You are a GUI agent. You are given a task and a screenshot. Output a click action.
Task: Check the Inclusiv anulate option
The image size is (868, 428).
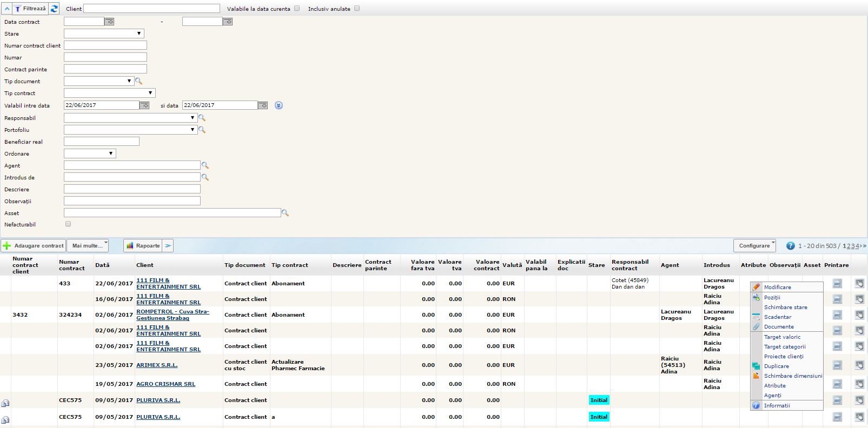coord(357,9)
